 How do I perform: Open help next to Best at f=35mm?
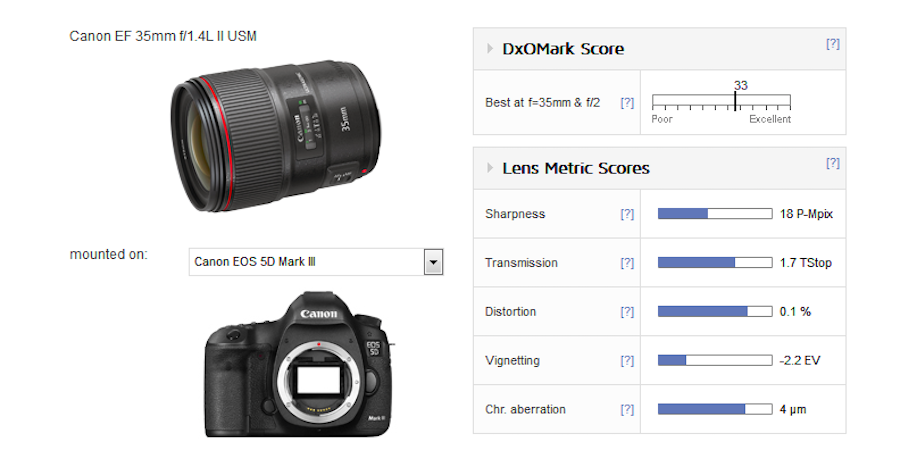click(627, 103)
